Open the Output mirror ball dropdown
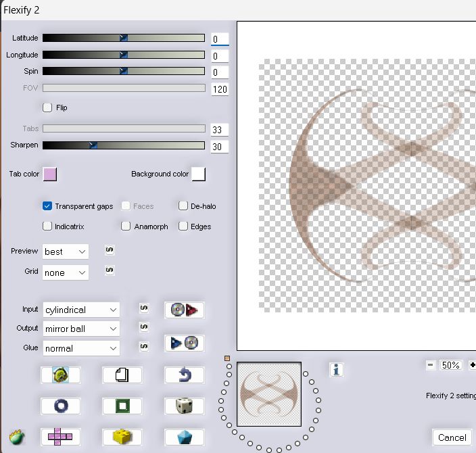 pyautogui.click(x=81, y=329)
